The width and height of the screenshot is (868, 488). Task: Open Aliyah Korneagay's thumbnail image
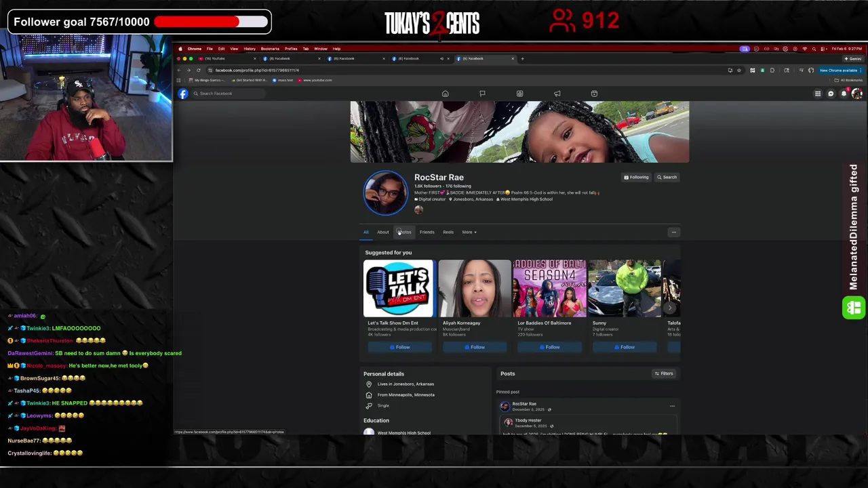[x=474, y=289]
